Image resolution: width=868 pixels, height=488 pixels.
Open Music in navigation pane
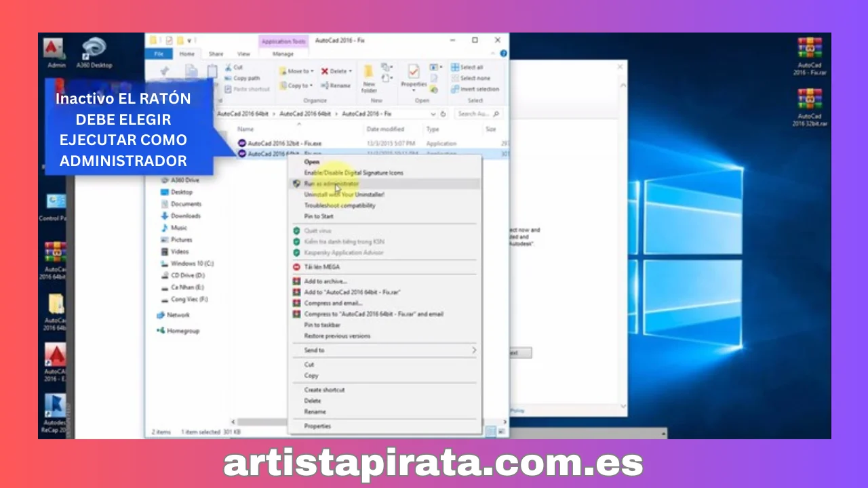tap(174, 228)
